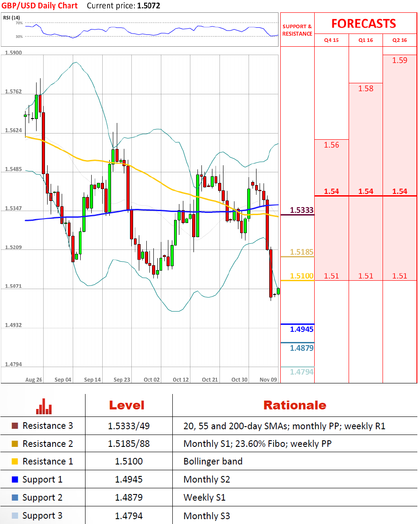Click the 1.56 forecast high in Q4 15
The image size is (420, 524).
tap(331, 145)
